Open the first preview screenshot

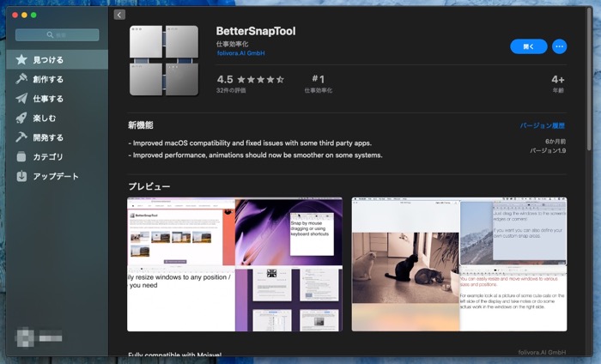pos(234,264)
